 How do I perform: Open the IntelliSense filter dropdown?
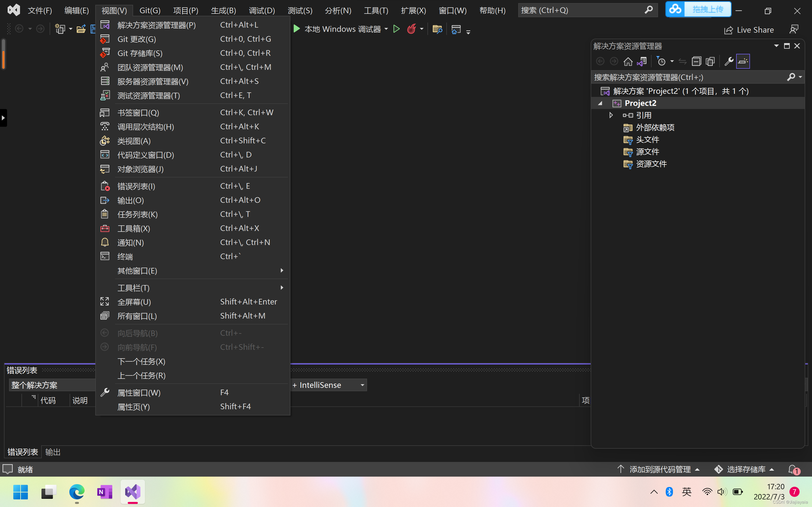pos(362,385)
